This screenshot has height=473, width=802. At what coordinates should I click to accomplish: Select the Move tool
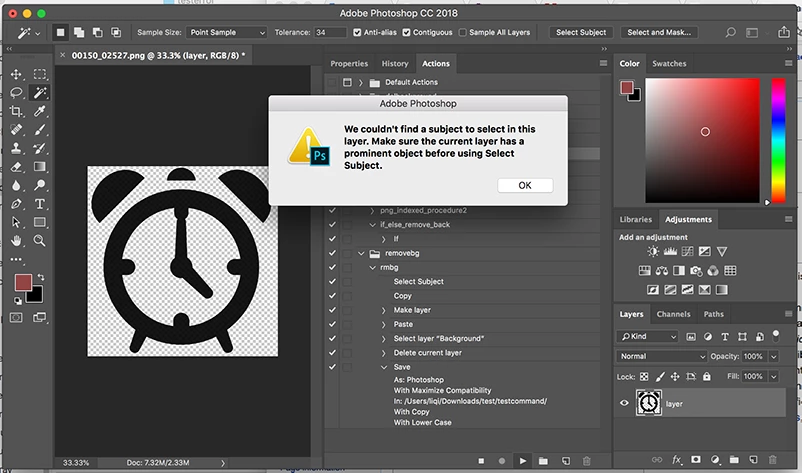click(16, 74)
